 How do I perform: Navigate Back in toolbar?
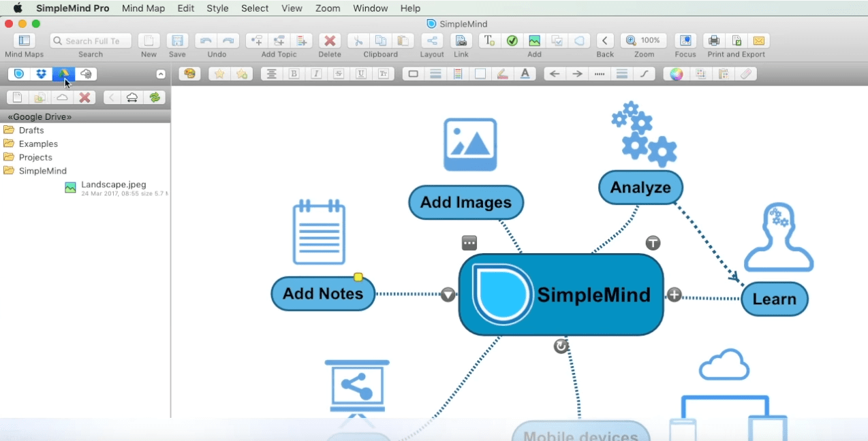tap(605, 41)
